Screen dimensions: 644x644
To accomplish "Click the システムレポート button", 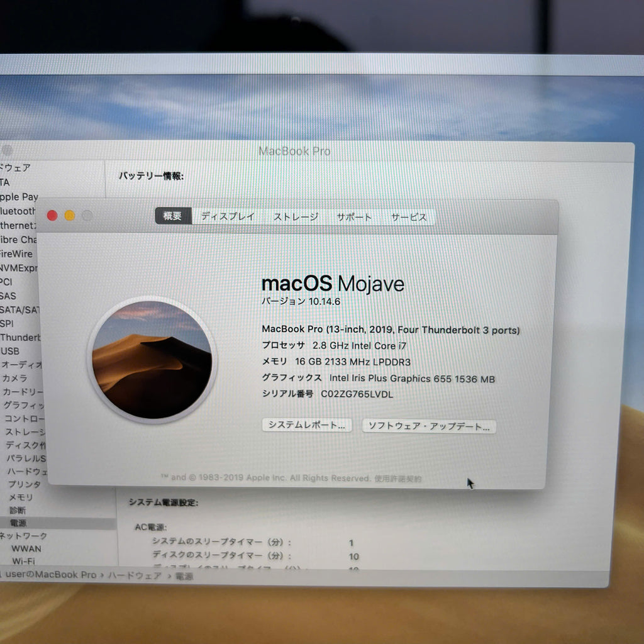I will pyautogui.click(x=307, y=425).
